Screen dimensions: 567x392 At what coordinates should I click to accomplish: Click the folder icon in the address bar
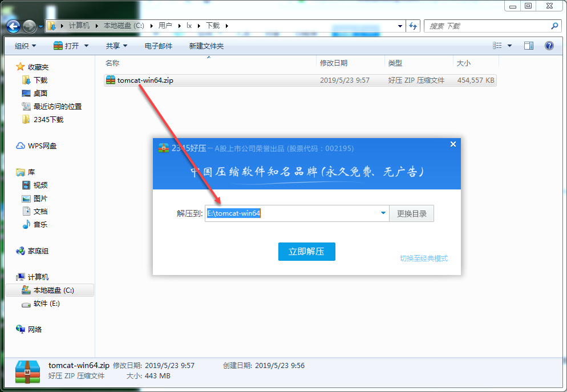[x=52, y=26]
